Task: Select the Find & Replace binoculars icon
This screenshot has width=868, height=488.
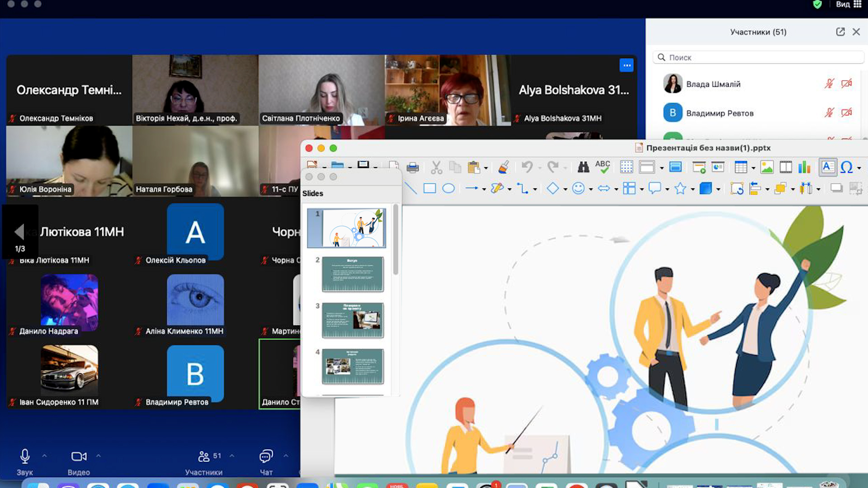Action: tap(583, 167)
